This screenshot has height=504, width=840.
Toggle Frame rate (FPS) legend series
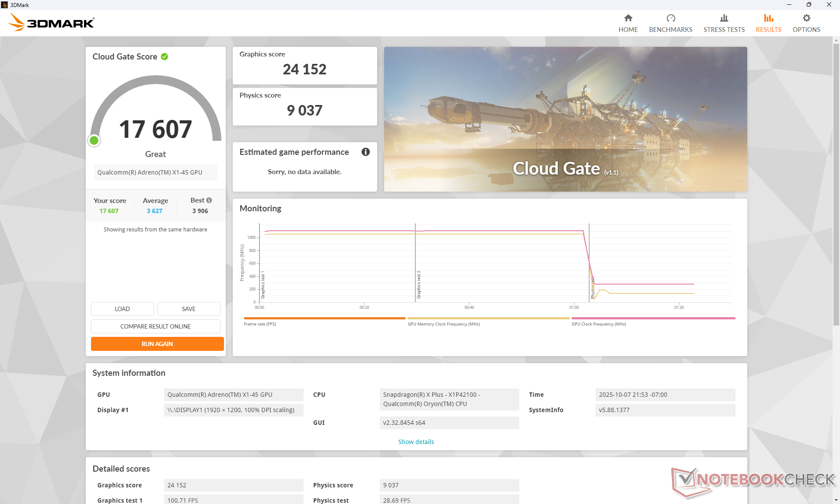[x=260, y=324]
